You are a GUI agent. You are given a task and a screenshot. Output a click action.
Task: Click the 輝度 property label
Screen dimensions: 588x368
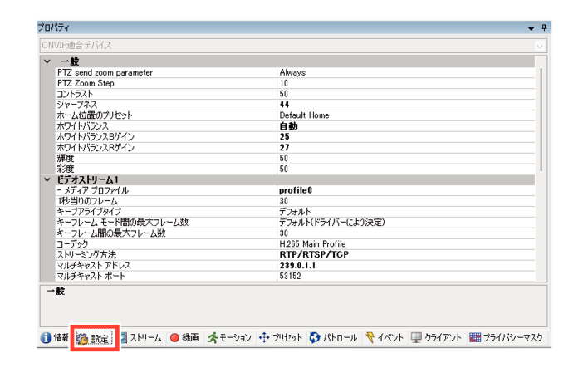(66, 159)
